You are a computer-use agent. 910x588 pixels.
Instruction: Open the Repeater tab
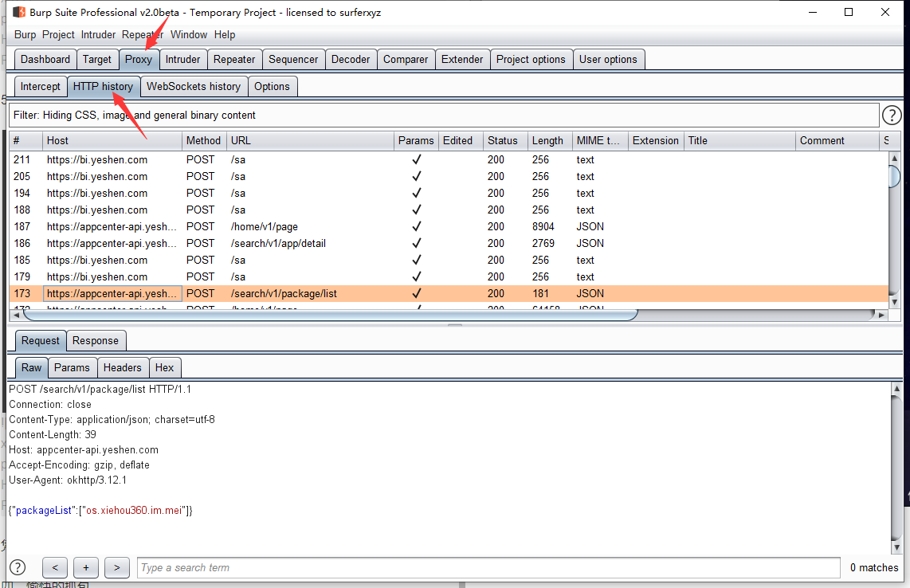point(234,59)
